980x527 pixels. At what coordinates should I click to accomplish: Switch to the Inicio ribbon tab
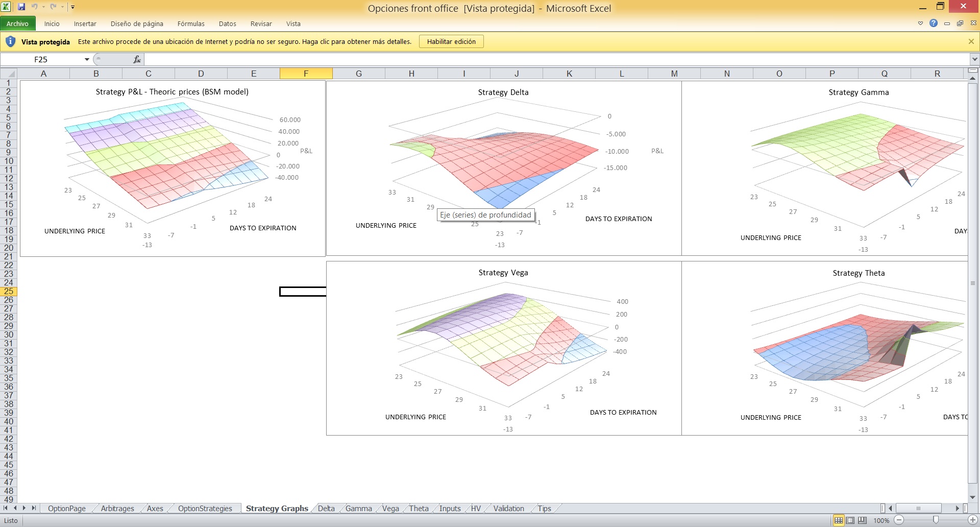pos(52,23)
